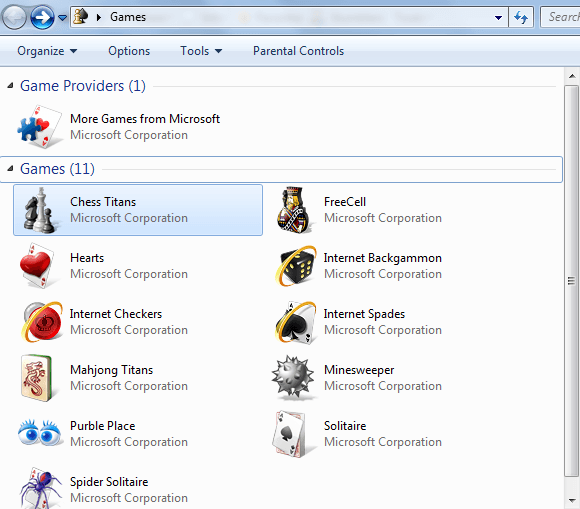Click the Minesweeper mine icon
The image size is (580, 509).
(293, 378)
